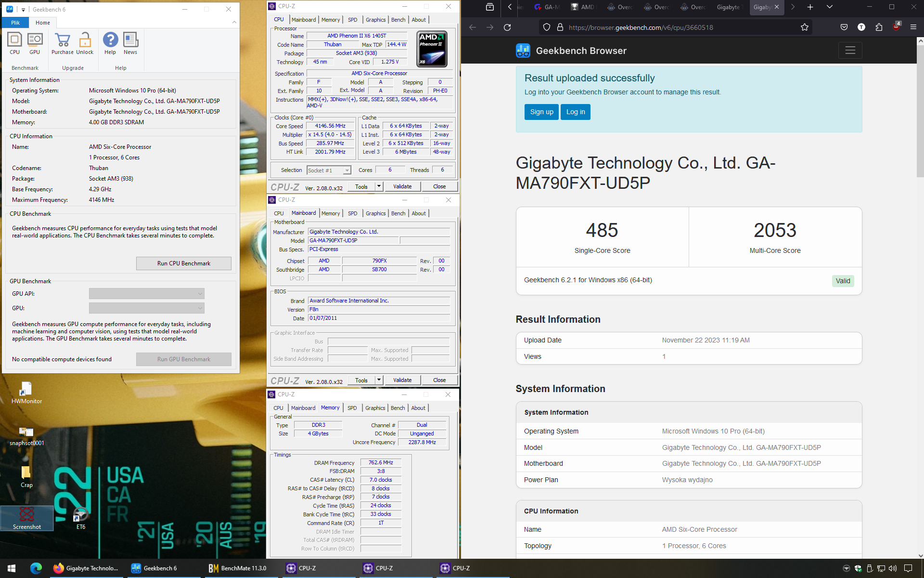Viewport: 924px width, 578px height.
Task: Switch to the AMD Firefox tab
Action: tap(583, 7)
